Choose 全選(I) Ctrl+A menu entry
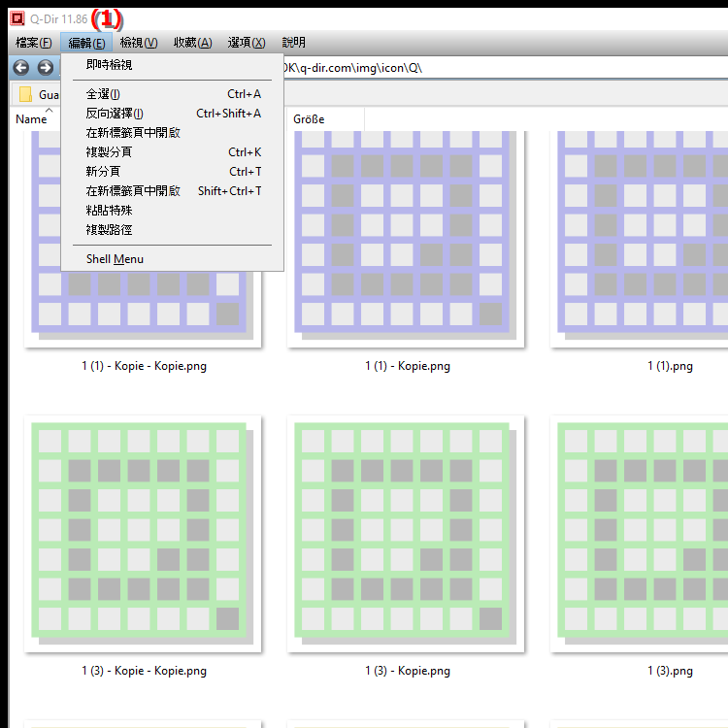The width and height of the screenshot is (728, 728). (x=172, y=94)
